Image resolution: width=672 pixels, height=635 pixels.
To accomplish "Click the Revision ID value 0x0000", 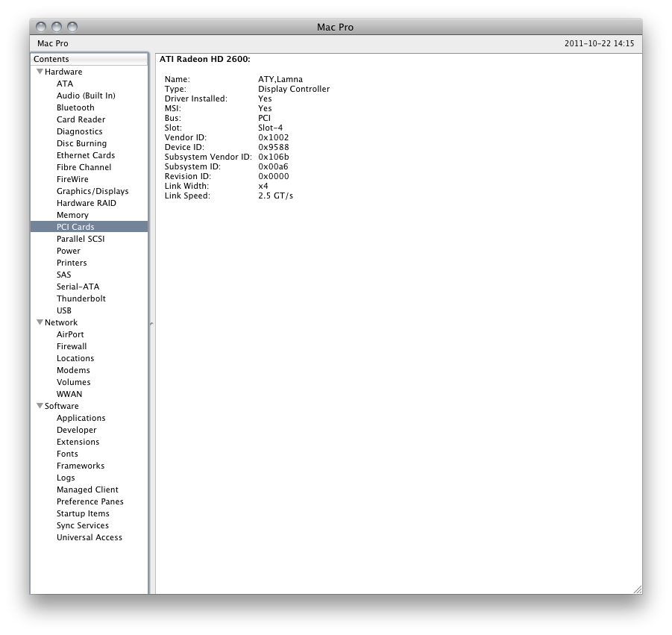I will 274,176.
